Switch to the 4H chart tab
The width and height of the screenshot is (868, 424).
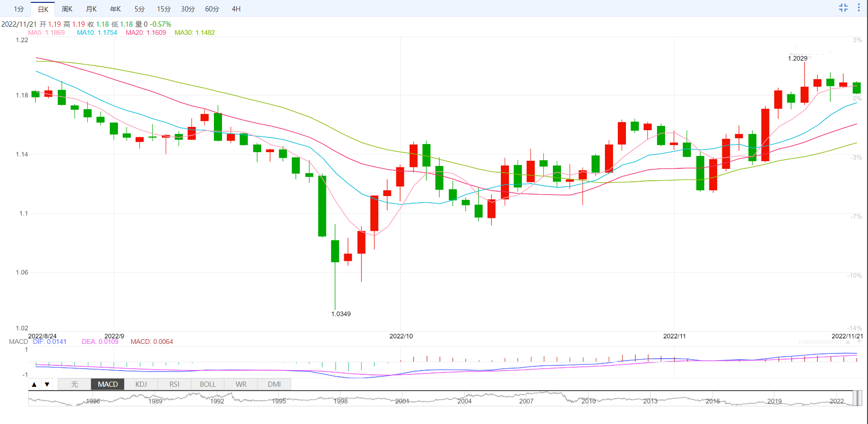pyautogui.click(x=236, y=9)
